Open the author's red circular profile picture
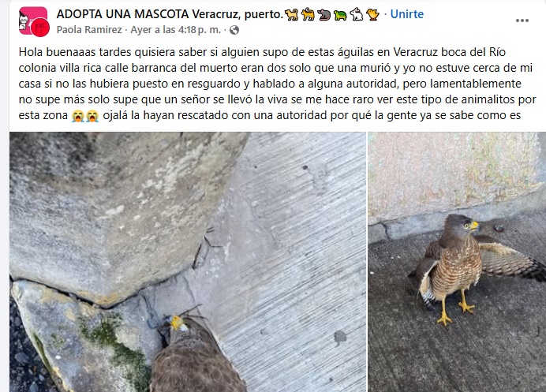Viewport: 546px width, 392px height. tap(40, 28)
